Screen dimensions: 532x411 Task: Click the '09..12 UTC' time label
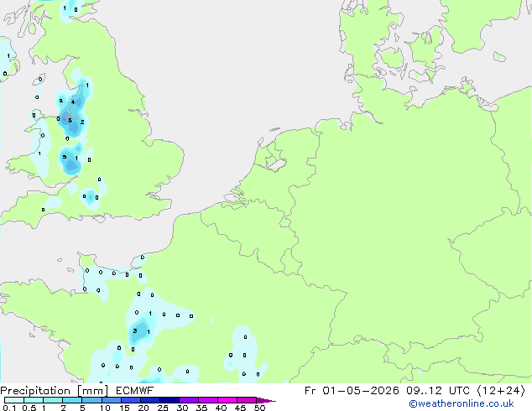click(x=438, y=391)
